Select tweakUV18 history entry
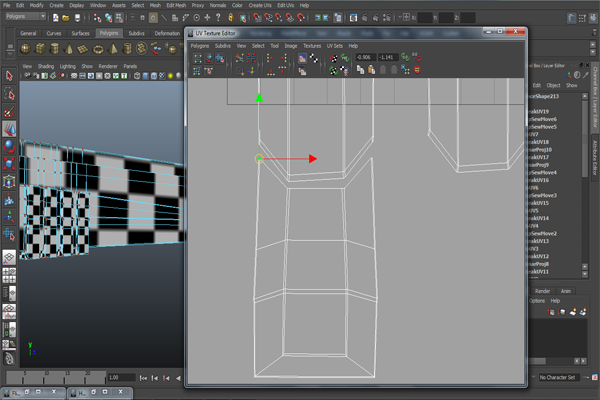 pos(539,142)
